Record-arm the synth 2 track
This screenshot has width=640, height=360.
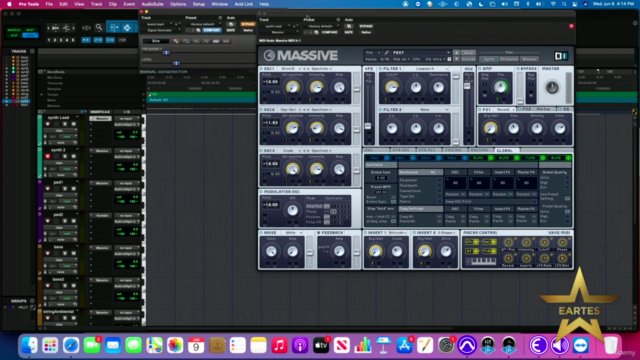tap(48, 156)
